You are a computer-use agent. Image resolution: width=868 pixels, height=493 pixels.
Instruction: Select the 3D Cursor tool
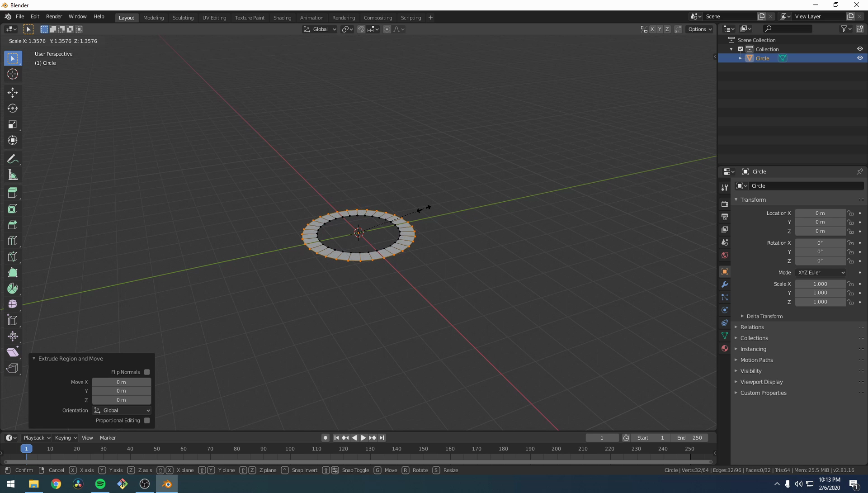pyautogui.click(x=13, y=74)
